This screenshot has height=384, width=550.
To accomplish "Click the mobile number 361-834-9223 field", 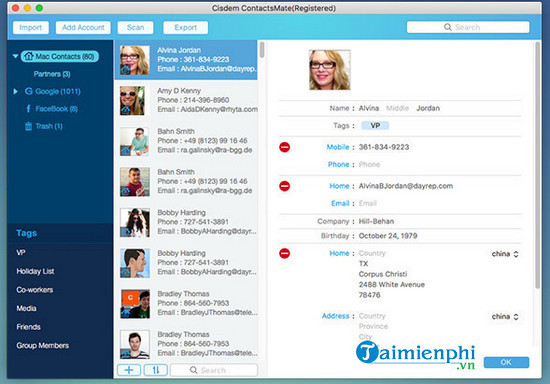I will click(x=384, y=147).
